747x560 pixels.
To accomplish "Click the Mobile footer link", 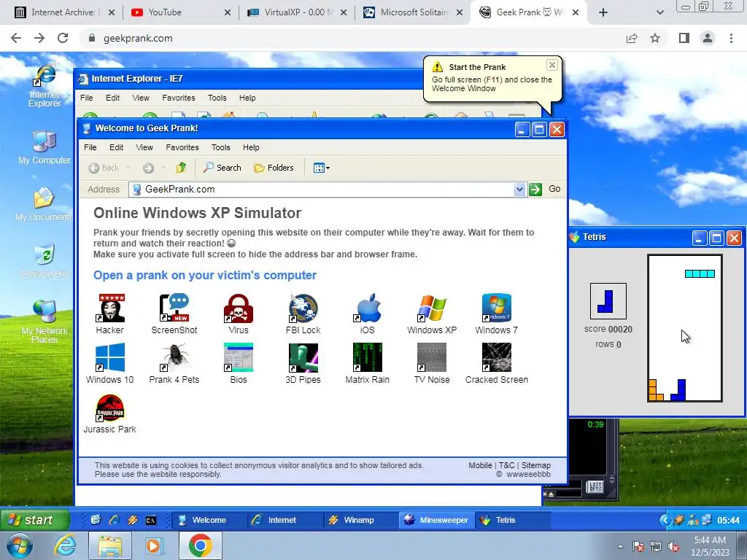I will point(480,465).
